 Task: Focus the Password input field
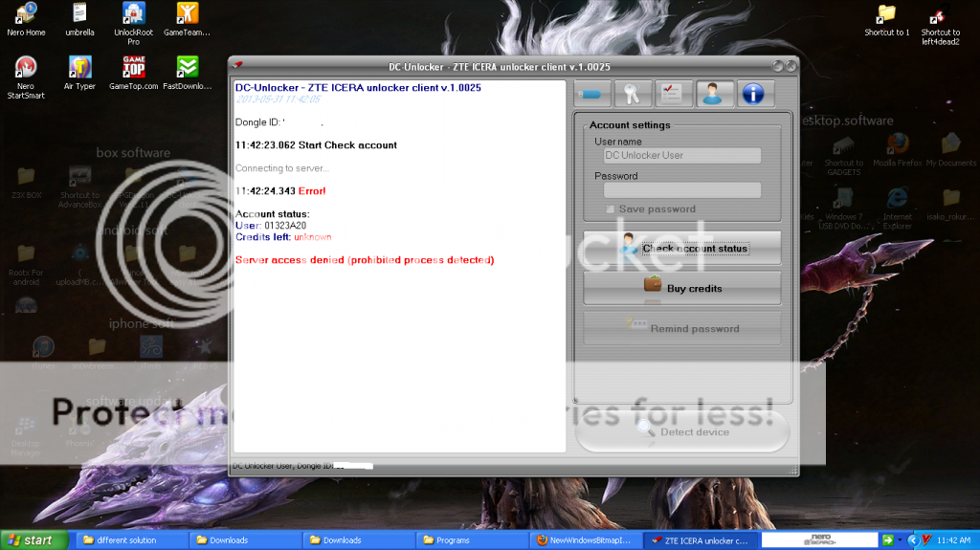coord(681,189)
